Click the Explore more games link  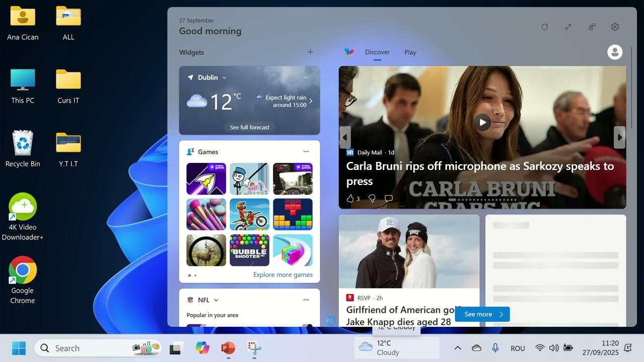[283, 275]
